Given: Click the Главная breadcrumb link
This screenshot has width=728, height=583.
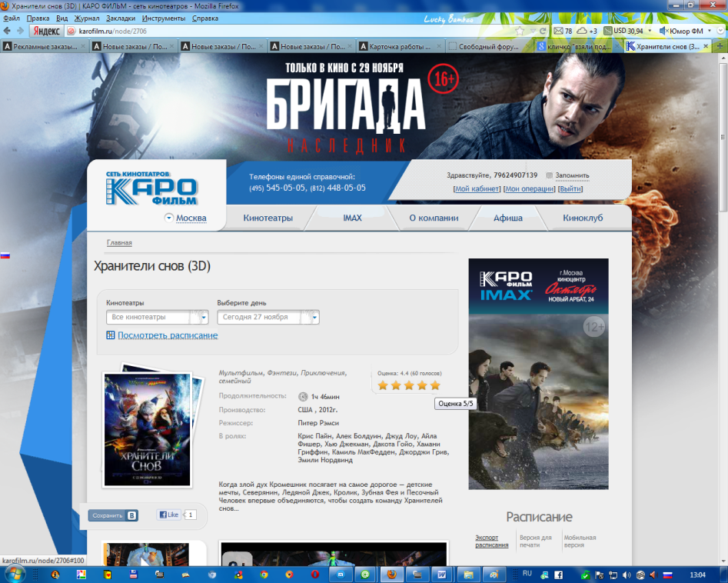Looking at the screenshot, I should coord(119,242).
